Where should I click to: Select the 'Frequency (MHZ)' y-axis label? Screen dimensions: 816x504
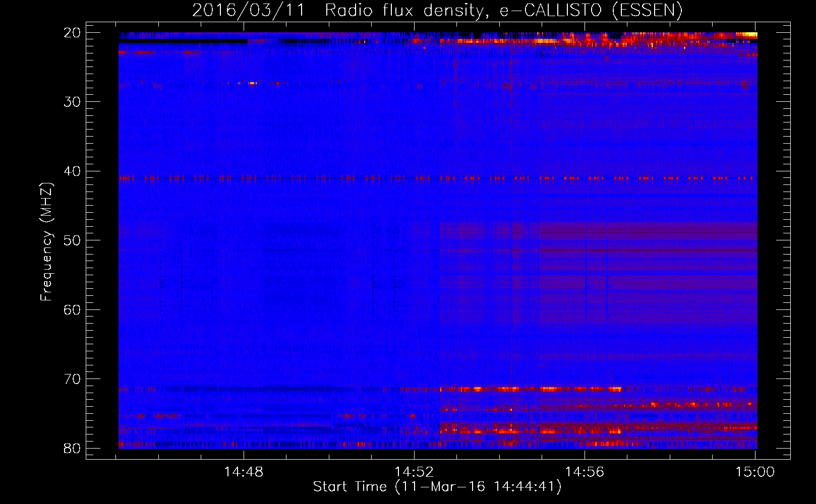click(46, 242)
